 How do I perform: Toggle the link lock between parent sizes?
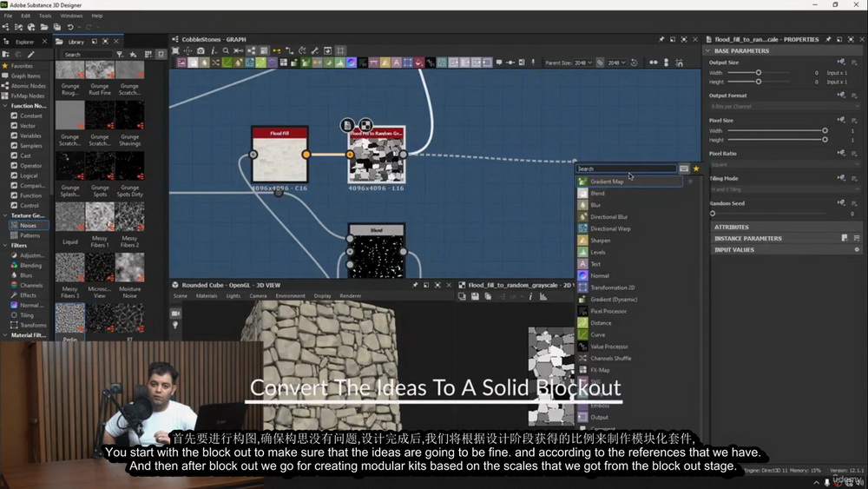click(600, 63)
